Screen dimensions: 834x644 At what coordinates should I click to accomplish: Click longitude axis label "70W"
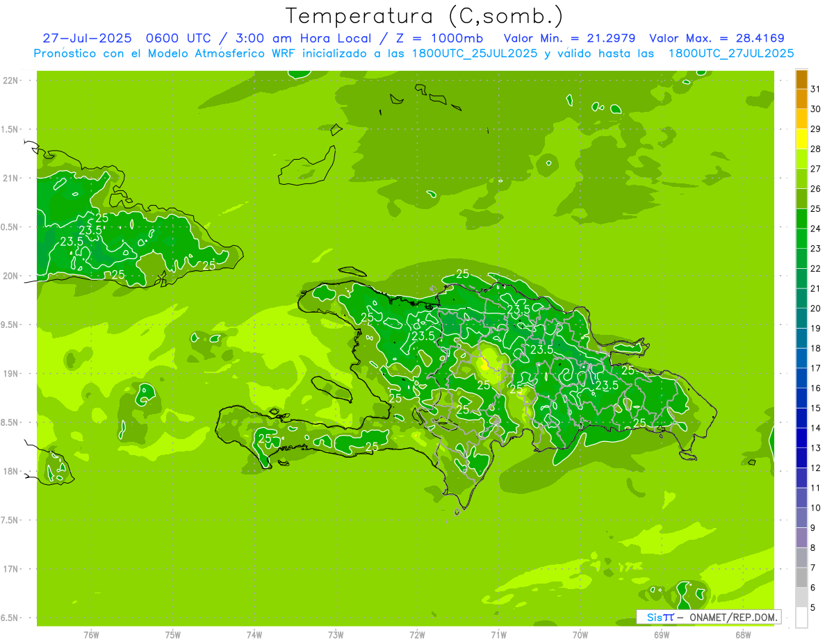[580, 634]
